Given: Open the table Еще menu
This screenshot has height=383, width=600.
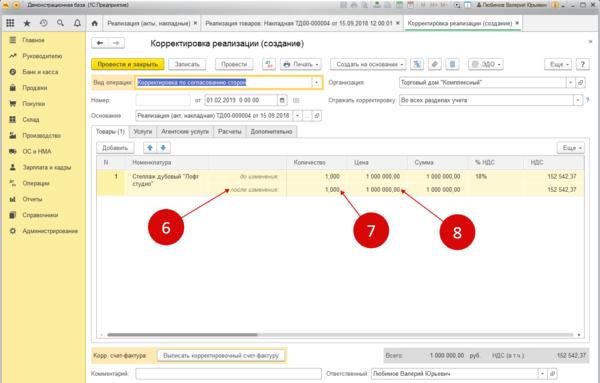Looking at the screenshot, I should 571,148.
